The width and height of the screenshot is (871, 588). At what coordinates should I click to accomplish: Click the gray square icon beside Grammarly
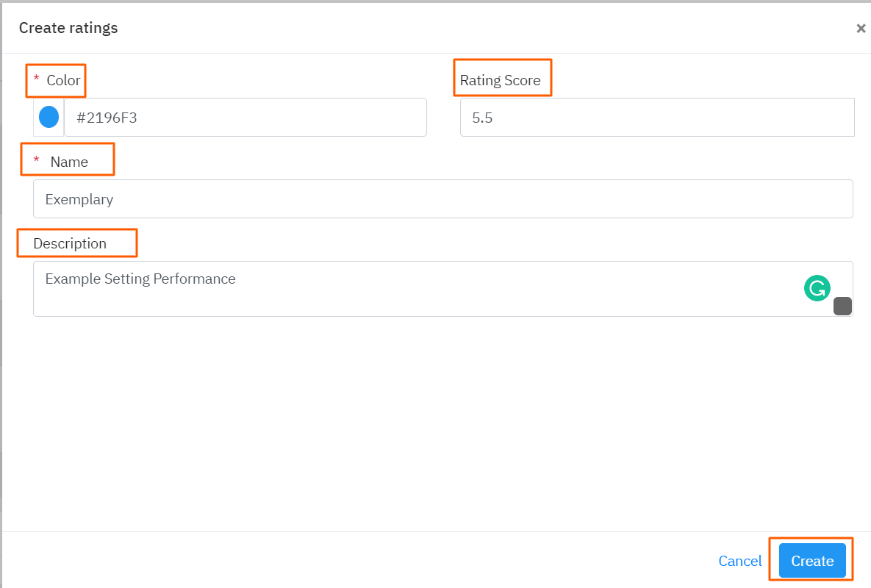click(842, 306)
